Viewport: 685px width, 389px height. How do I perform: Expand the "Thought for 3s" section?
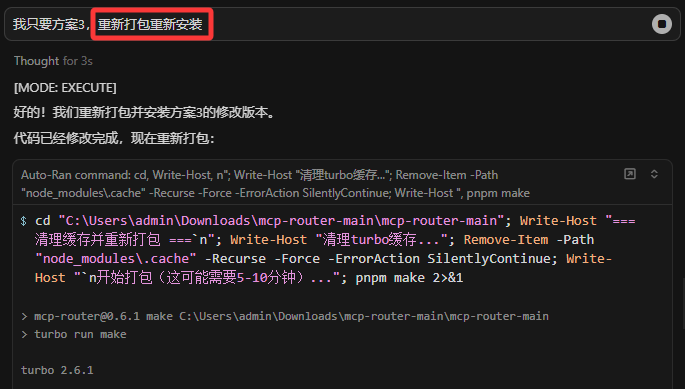point(53,61)
